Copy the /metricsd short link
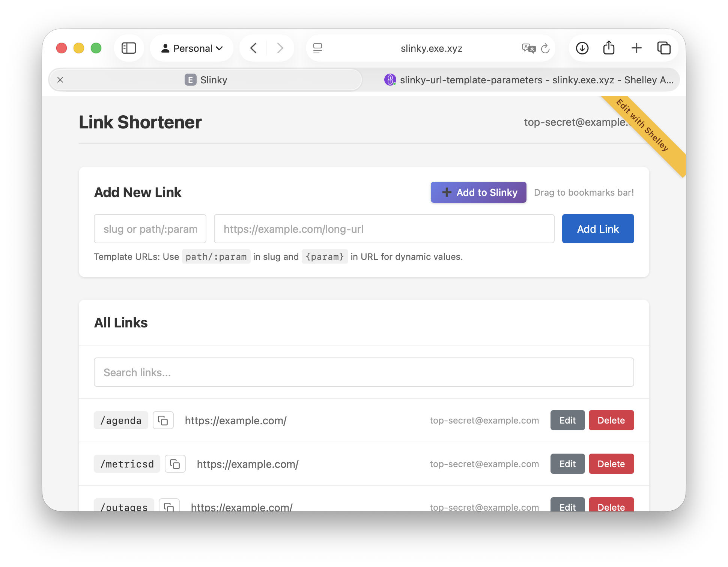The image size is (728, 567). (175, 464)
